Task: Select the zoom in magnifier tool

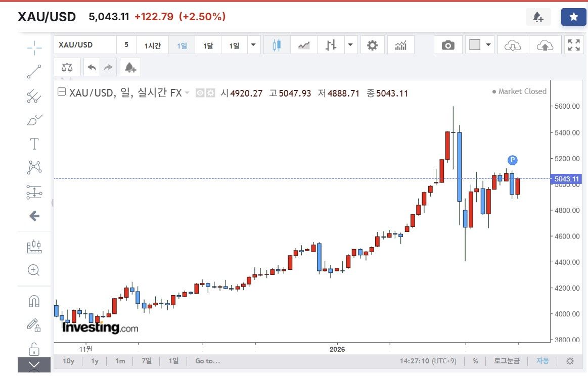Action: [x=34, y=270]
